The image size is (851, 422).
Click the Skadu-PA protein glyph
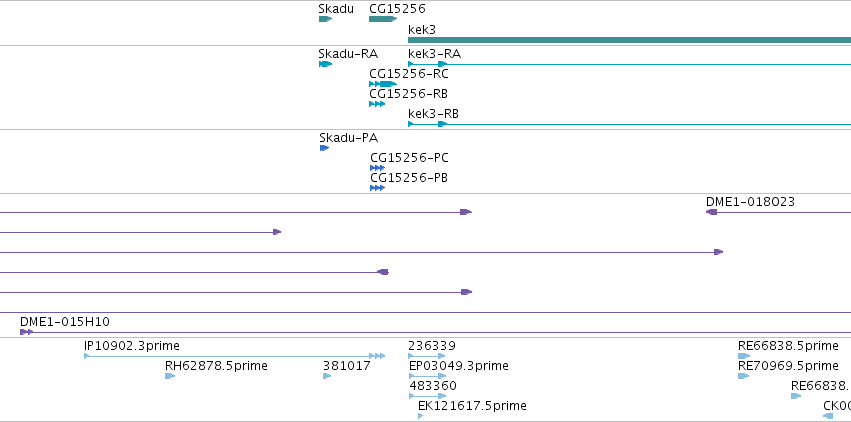[324, 148]
